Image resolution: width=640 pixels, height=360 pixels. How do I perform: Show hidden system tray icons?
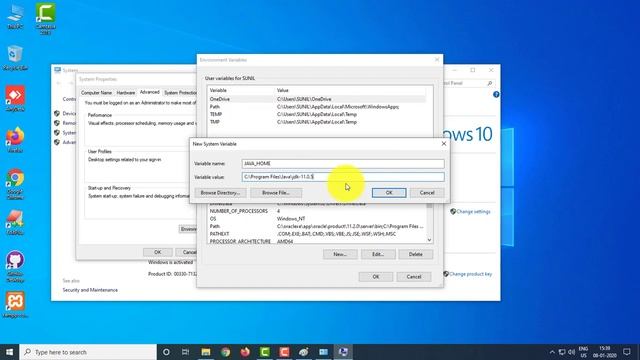552,352
